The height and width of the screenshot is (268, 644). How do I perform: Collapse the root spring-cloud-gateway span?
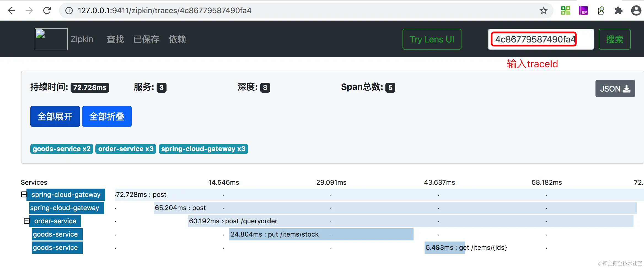click(24, 194)
